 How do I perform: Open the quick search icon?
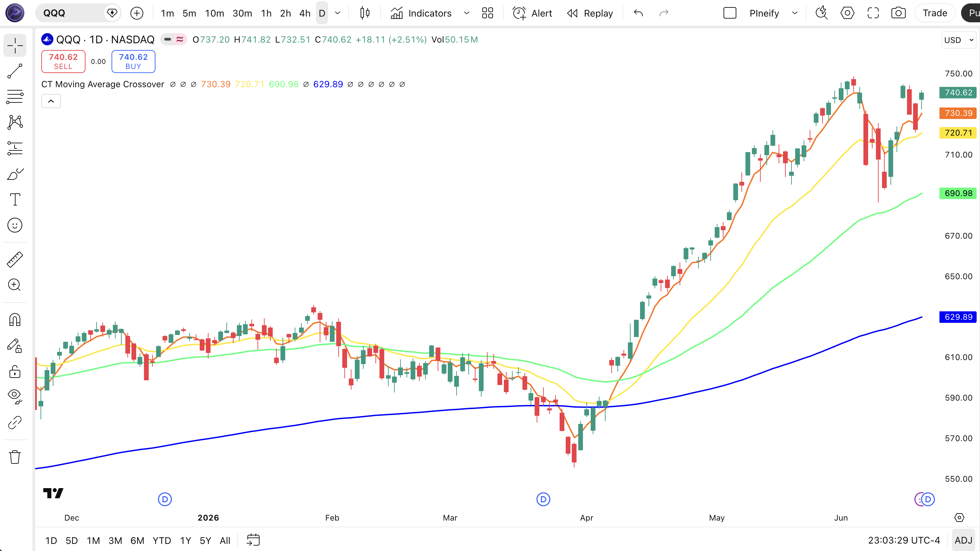[822, 13]
